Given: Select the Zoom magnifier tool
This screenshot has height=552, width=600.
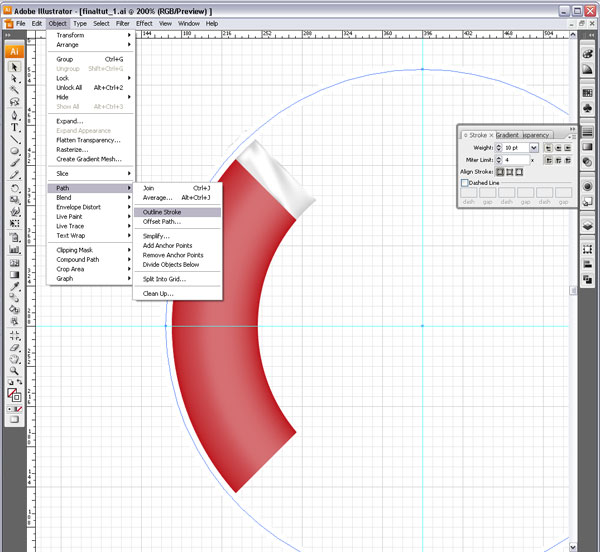Looking at the screenshot, I should tap(14, 371).
